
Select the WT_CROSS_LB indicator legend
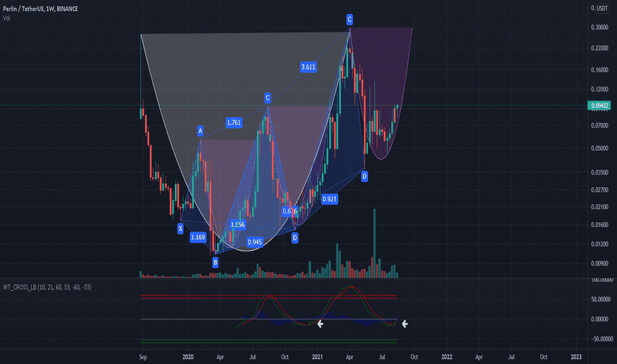click(x=47, y=287)
